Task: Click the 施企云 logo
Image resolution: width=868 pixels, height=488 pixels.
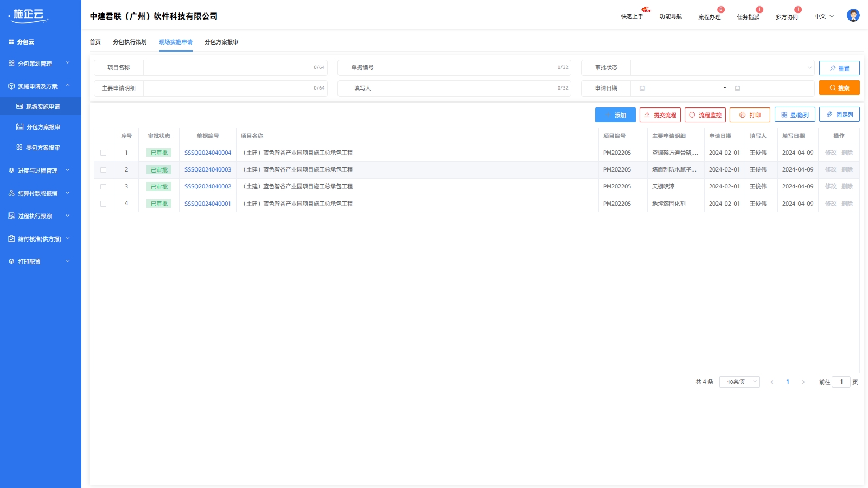Action: coord(29,16)
